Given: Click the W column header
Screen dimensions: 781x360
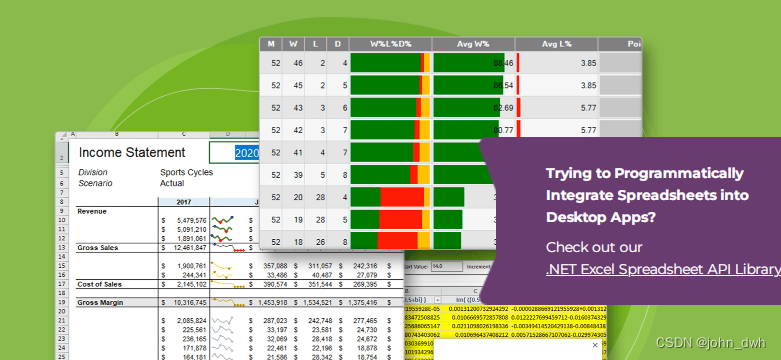Looking at the screenshot, I should pos(293,44).
